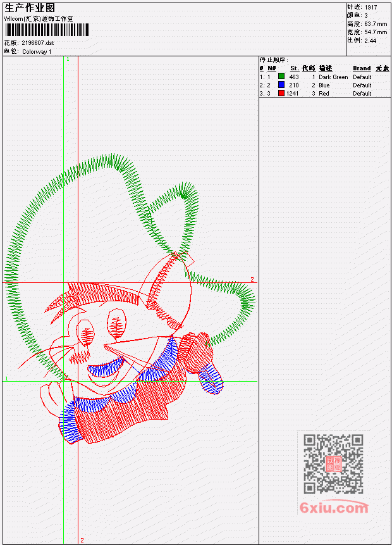Click the 'Brand' column header
The height and width of the screenshot is (545, 392).
tap(362, 68)
